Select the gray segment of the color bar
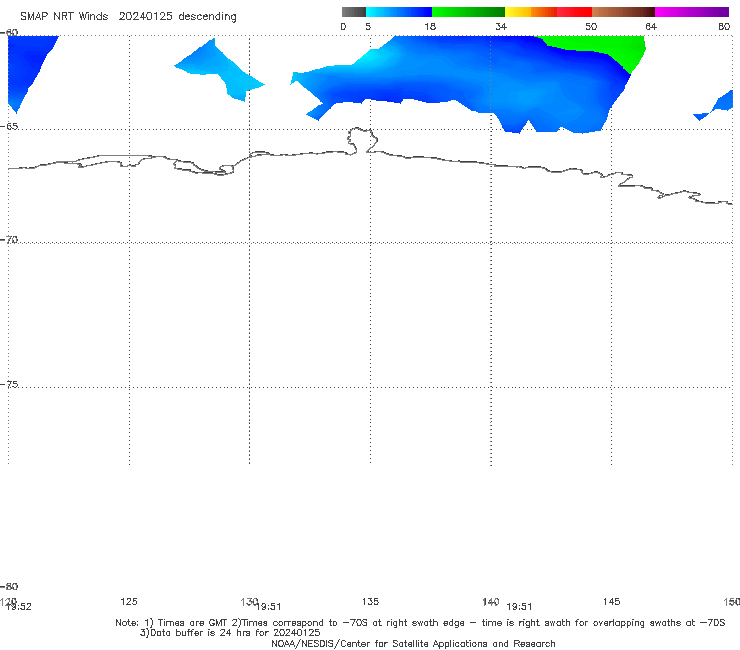Viewport: 740px width, 650px height. (354, 12)
